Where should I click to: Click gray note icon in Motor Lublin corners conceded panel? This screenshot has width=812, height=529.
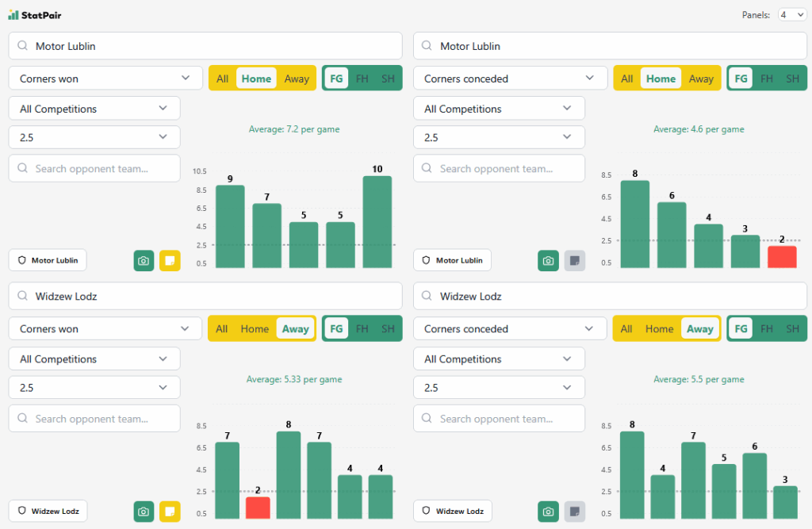pyautogui.click(x=574, y=261)
